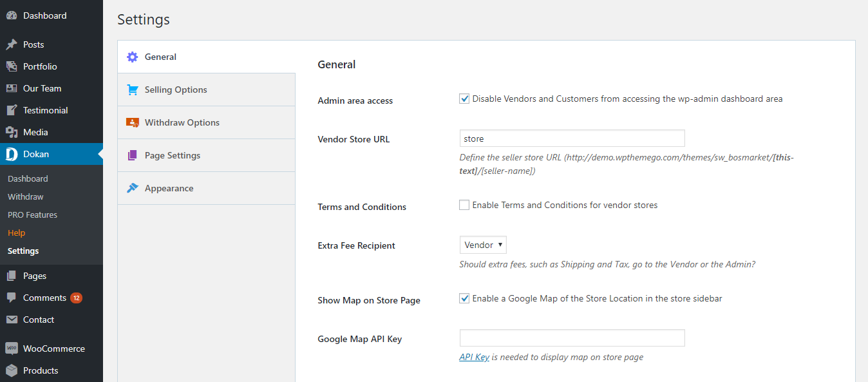868x382 pixels.
Task: Click the Pages icon in sidebar
Action: [12, 276]
